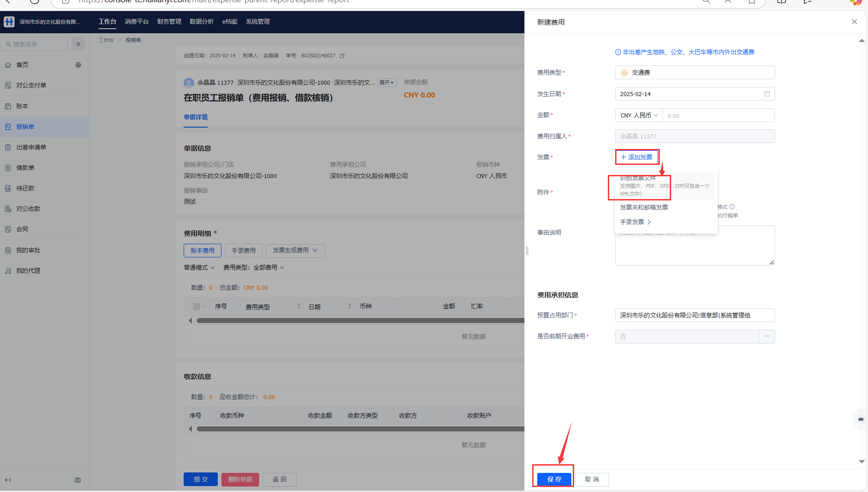This screenshot has height=492, width=868.
Task: Click the 对公支付单 sidebar icon
Action: pos(8,85)
